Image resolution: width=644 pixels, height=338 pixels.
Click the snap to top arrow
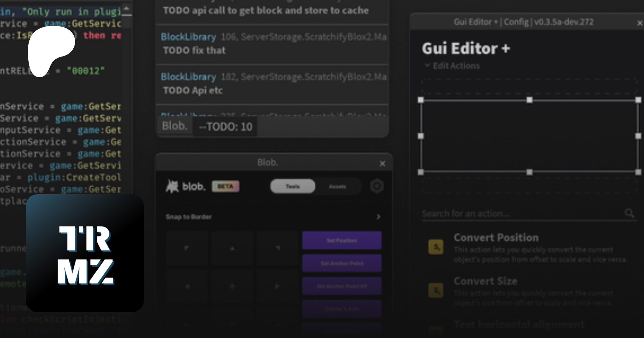tap(232, 248)
